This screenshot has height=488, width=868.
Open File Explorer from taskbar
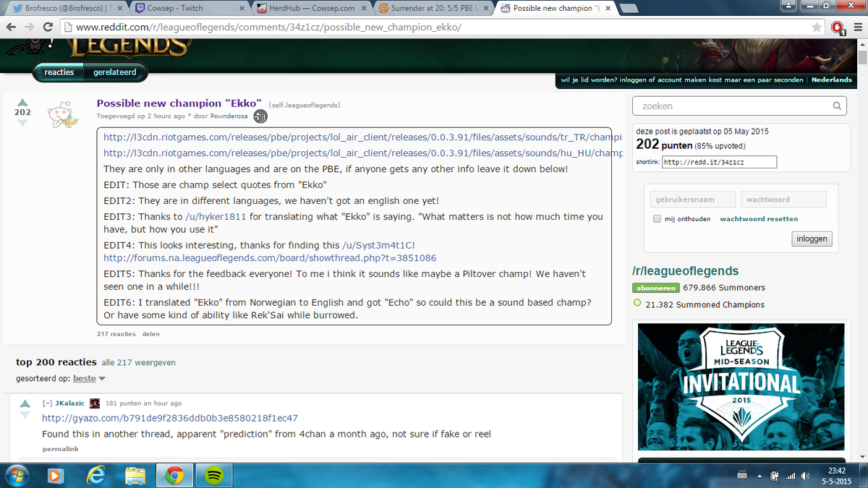(x=135, y=475)
